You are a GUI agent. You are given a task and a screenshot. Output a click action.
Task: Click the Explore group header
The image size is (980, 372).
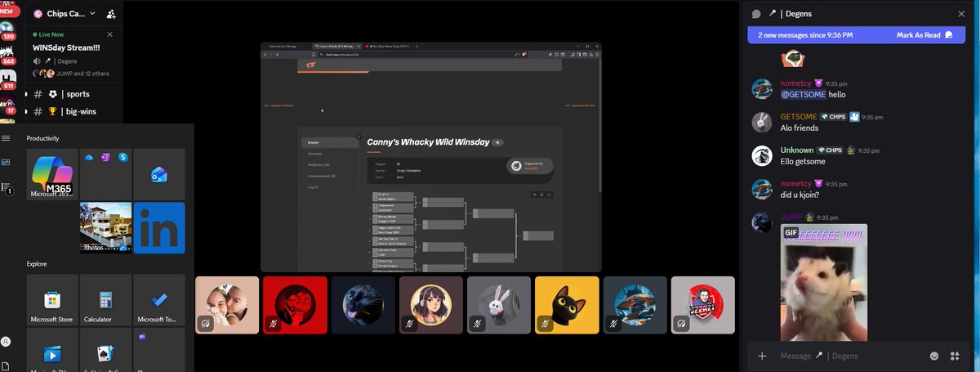(36, 264)
